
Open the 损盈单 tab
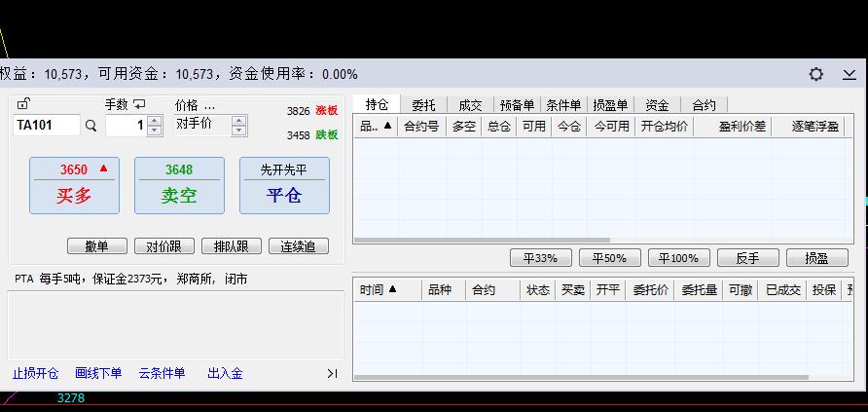[610, 104]
